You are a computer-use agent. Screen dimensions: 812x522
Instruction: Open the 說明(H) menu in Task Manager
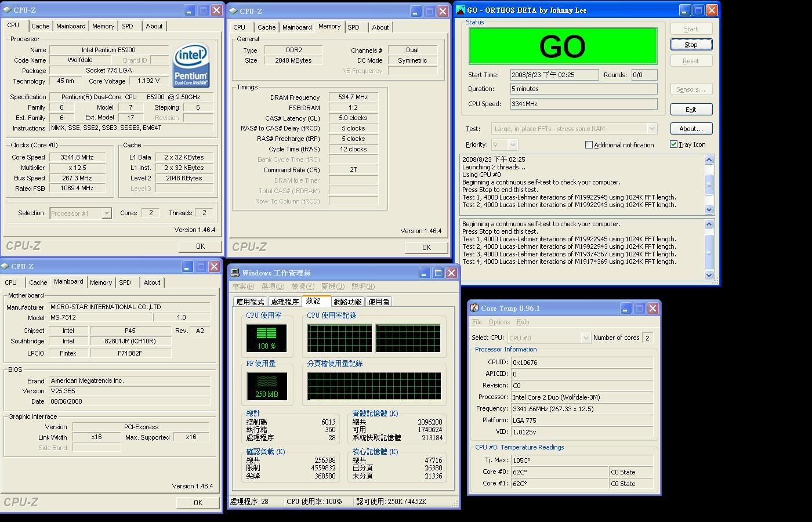363,287
